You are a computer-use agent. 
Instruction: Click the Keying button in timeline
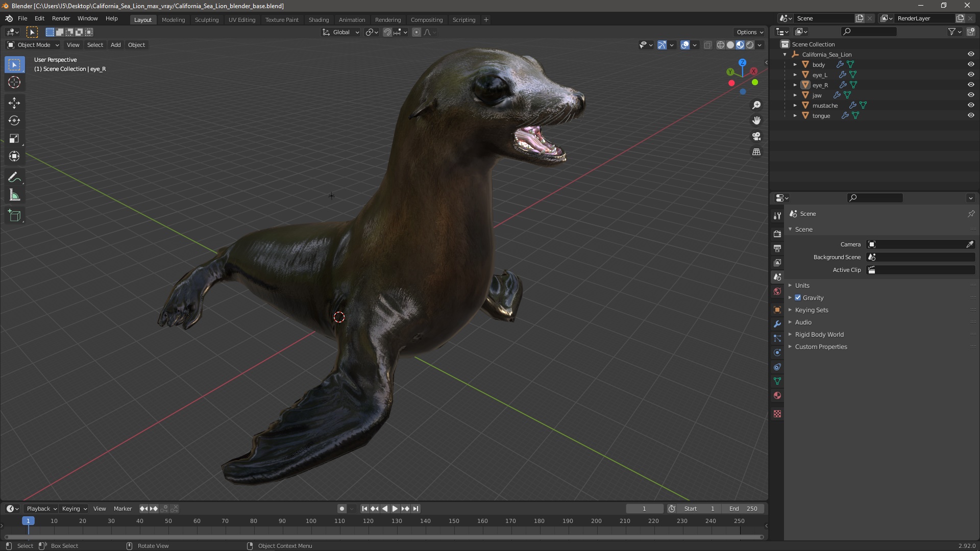coord(74,509)
